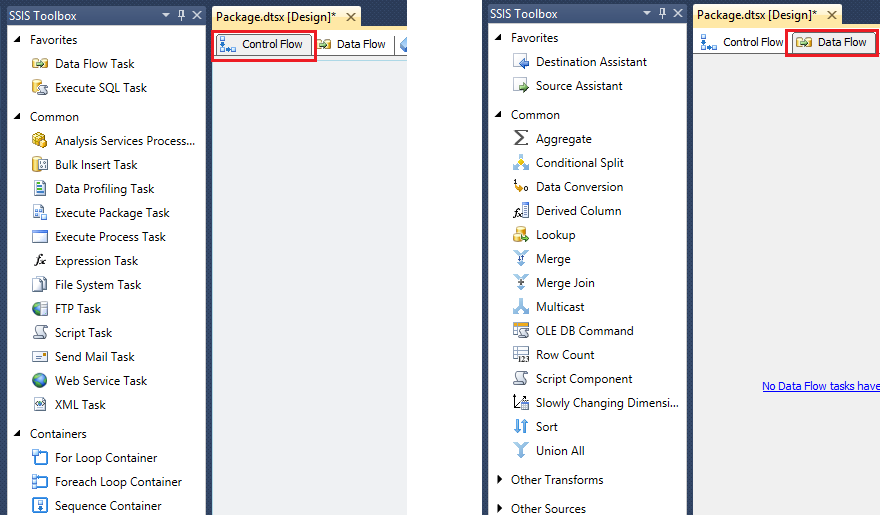Collapse the Containers group
Screen dimensions: 880x515
coord(17,434)
